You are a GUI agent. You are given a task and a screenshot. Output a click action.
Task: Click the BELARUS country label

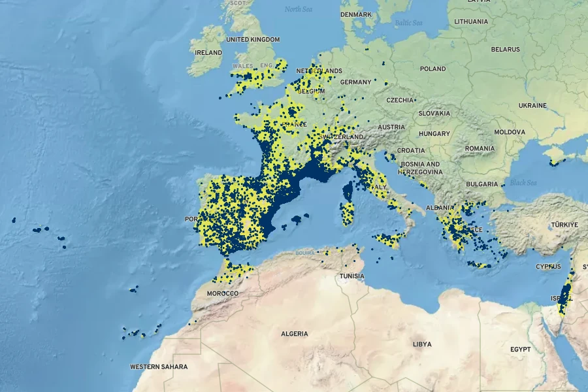point(505,50)
